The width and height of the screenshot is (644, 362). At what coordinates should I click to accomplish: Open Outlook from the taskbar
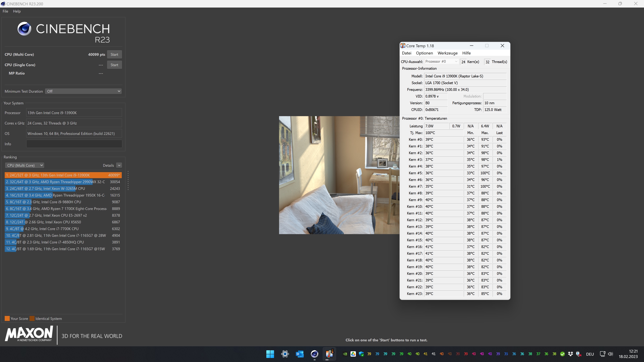(x=300, y=354)
